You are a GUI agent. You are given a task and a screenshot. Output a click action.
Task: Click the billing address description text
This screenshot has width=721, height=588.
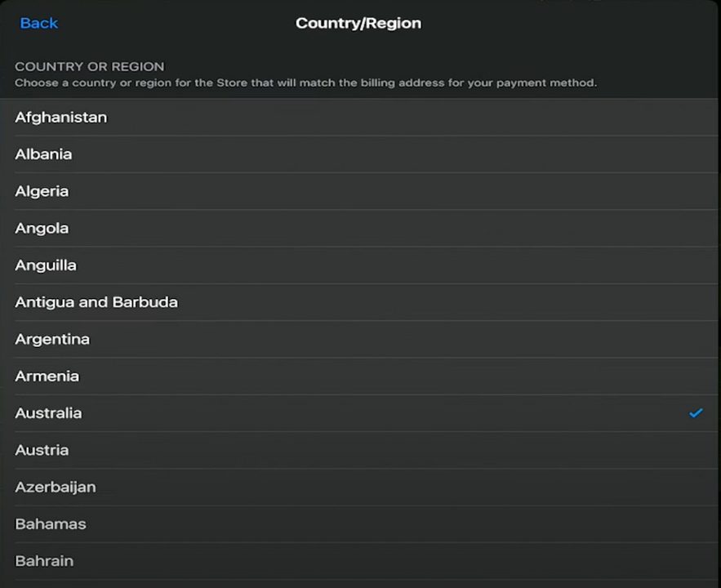(305, 82)
